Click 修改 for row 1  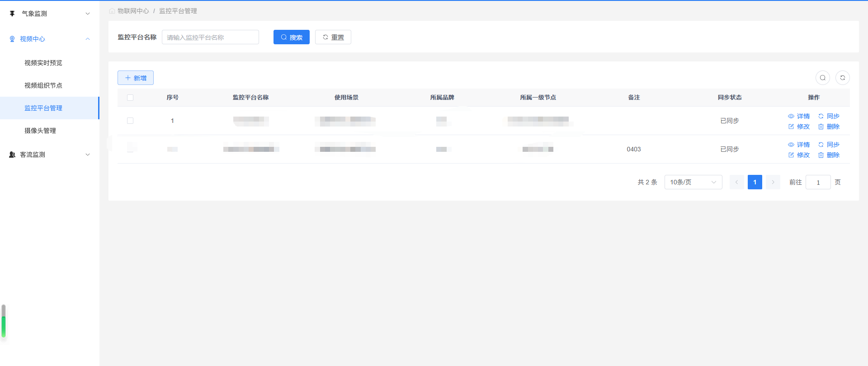799,127
